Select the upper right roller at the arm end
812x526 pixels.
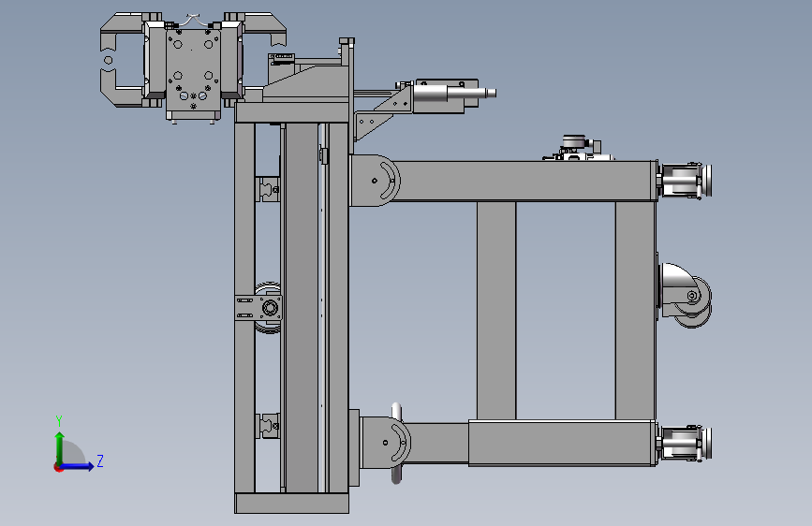click(686, 180)
